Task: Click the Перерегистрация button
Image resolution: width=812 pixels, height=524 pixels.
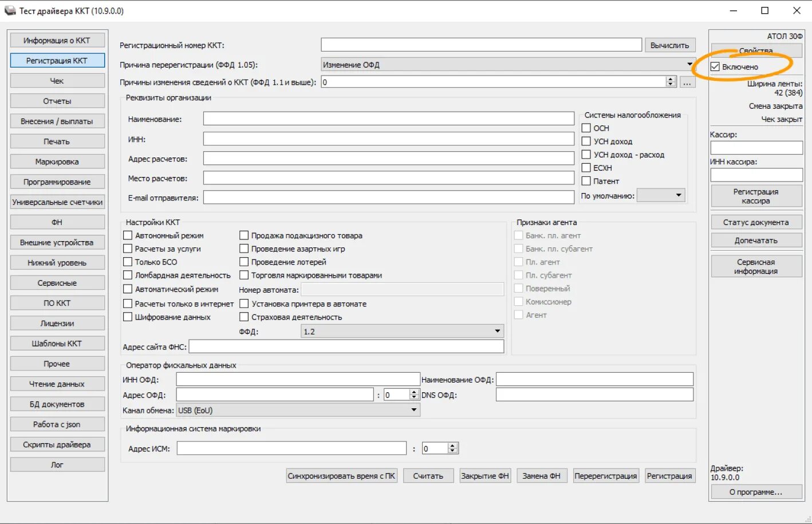Action: (606, 476)
